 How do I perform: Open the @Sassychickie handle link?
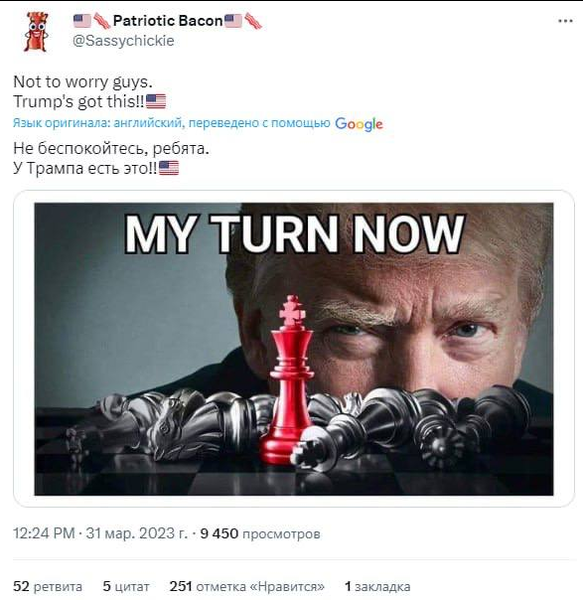coord(123,41)
